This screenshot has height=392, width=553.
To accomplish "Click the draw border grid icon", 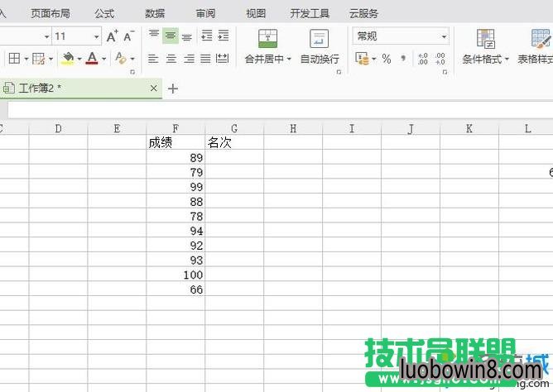I will (38, 59).
